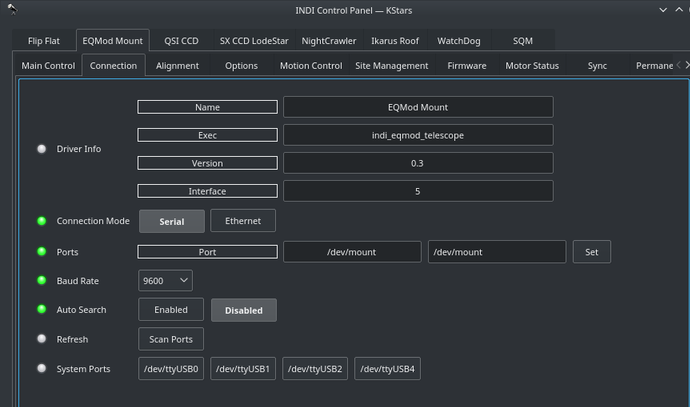The width and height of the screenshot is (690, 407).
Task: Click the KStars telescope icon in title bar
Action: pyautogui.click(x=12, y=9)
